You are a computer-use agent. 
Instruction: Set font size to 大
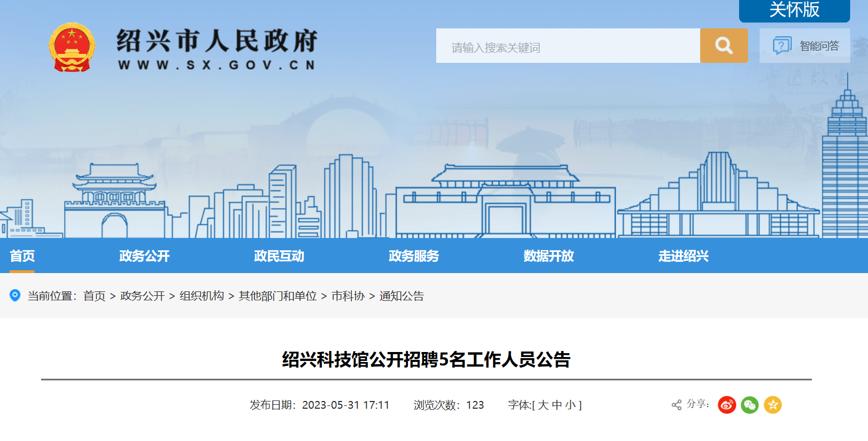[x=543, y=405]
